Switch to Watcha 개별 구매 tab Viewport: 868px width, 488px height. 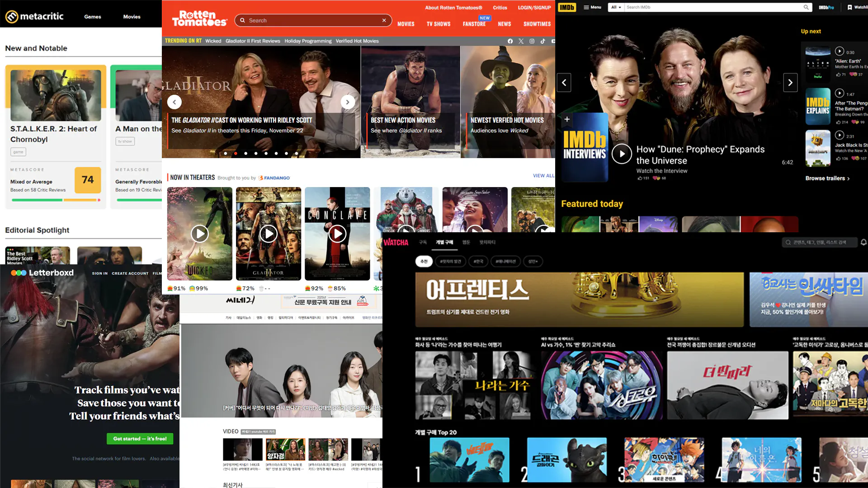pos(444,242)
